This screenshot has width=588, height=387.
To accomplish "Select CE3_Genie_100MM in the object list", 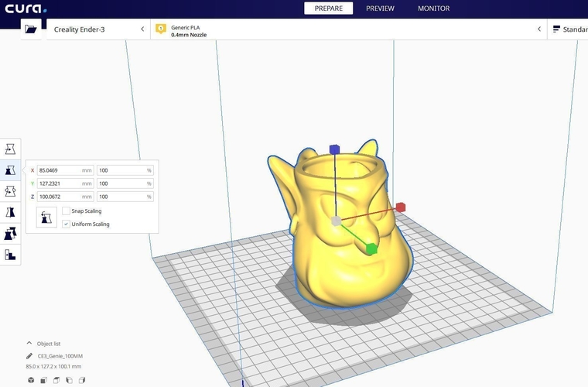I will click(x=60, y=356).
